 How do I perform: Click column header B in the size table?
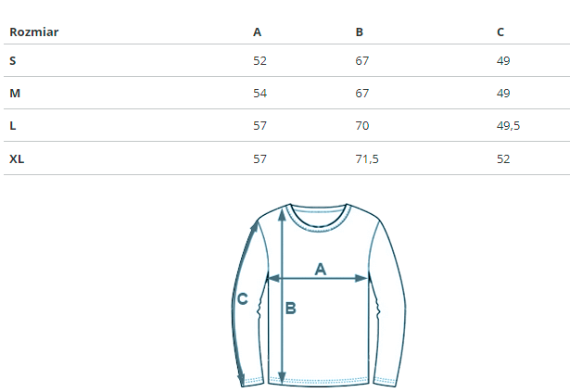360,32
